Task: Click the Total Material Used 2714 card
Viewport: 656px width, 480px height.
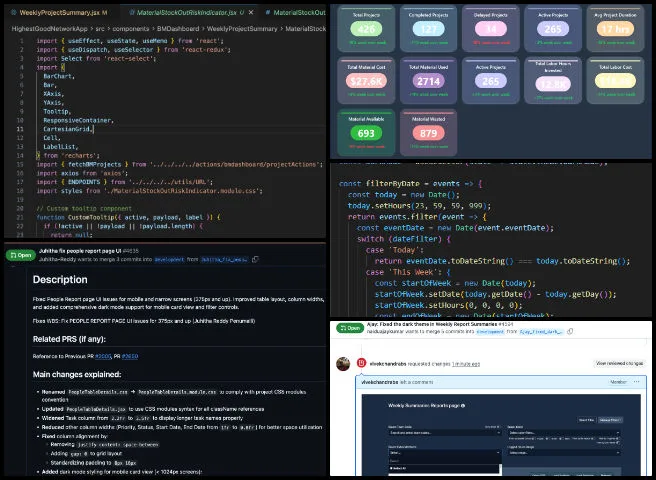Action: pos(428,81)
